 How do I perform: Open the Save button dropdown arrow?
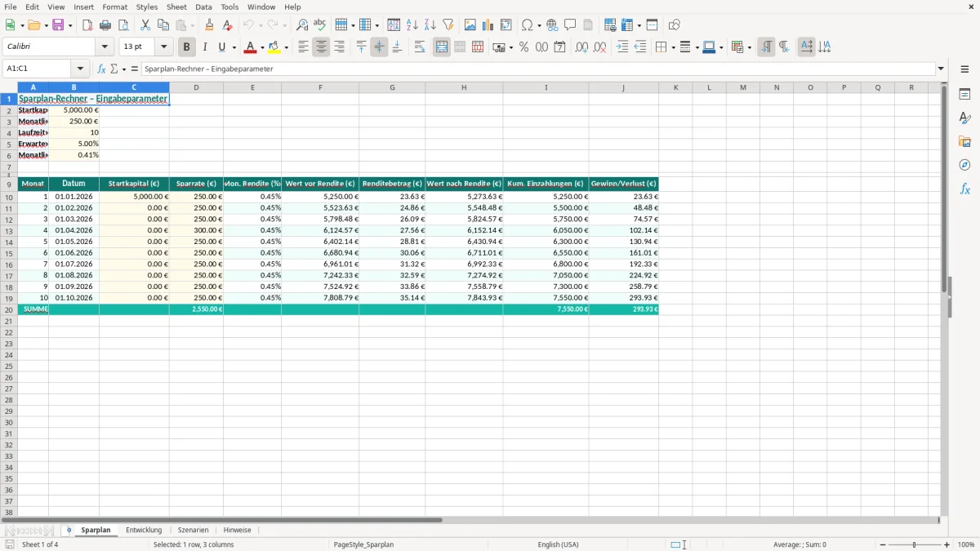(69, 25)
